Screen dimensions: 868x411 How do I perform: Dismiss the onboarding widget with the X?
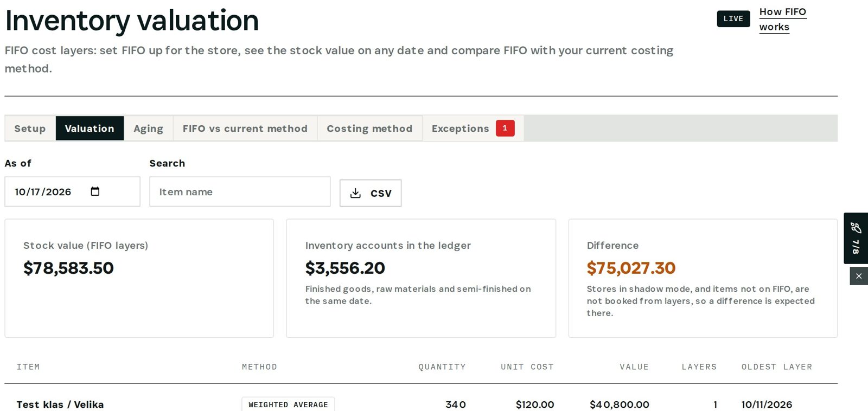tap(859, 276)
